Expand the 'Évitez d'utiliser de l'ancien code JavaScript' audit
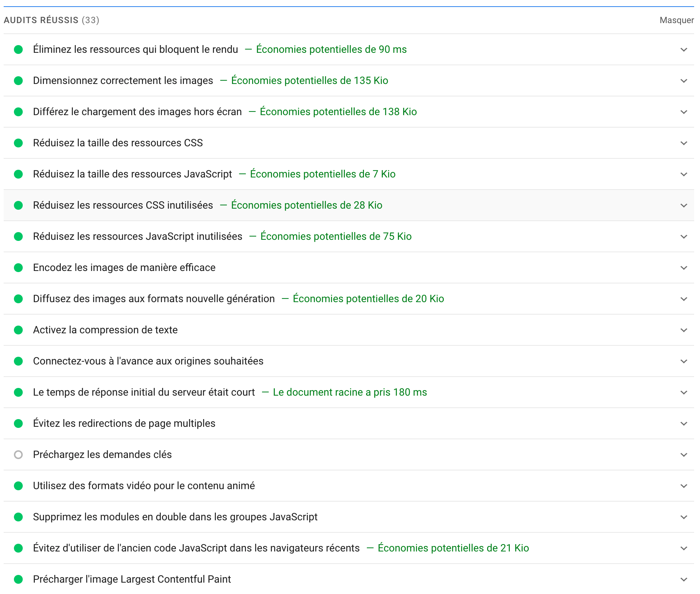 coord(684,548)
